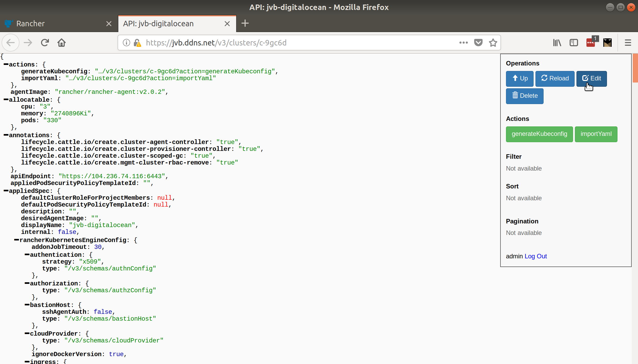Open the hamburger menu icon
638x364 pixels.
[628, 43]
